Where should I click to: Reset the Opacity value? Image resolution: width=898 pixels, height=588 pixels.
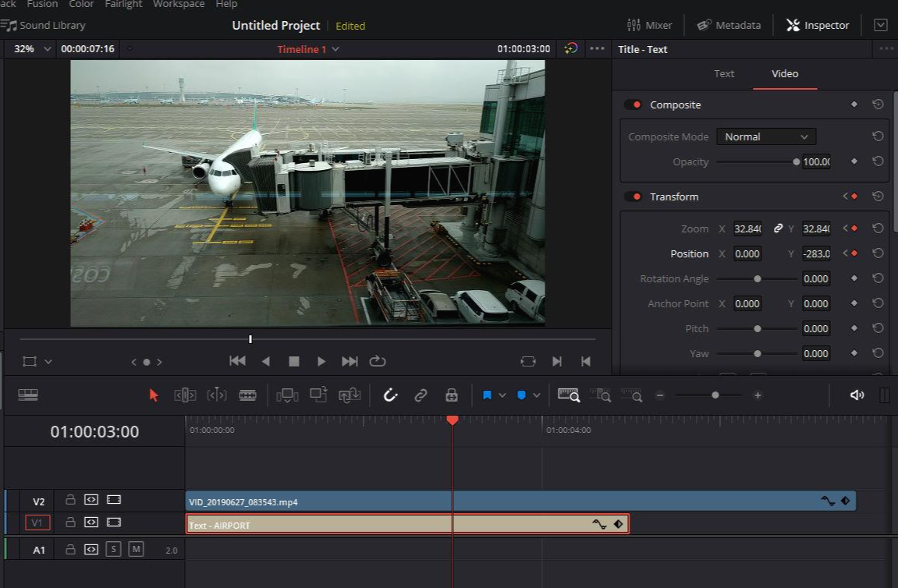click(x=878, y=161)
